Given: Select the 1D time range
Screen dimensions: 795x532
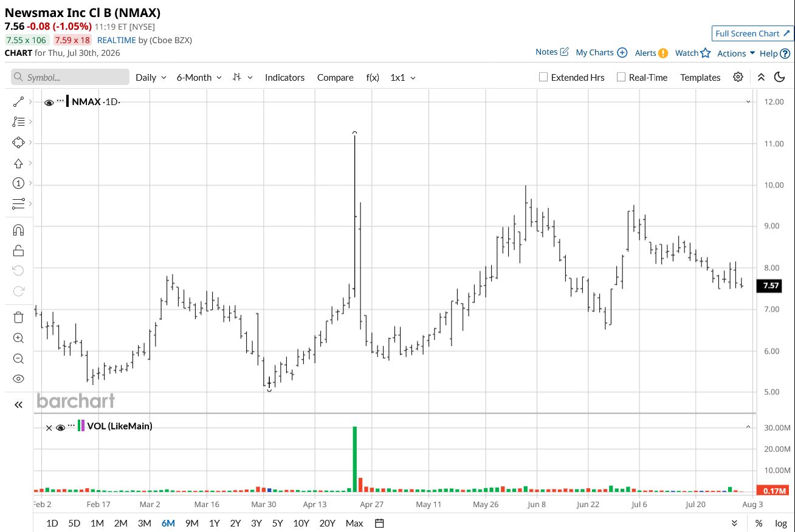Looking at the screenshot, I should click(52, 523).
